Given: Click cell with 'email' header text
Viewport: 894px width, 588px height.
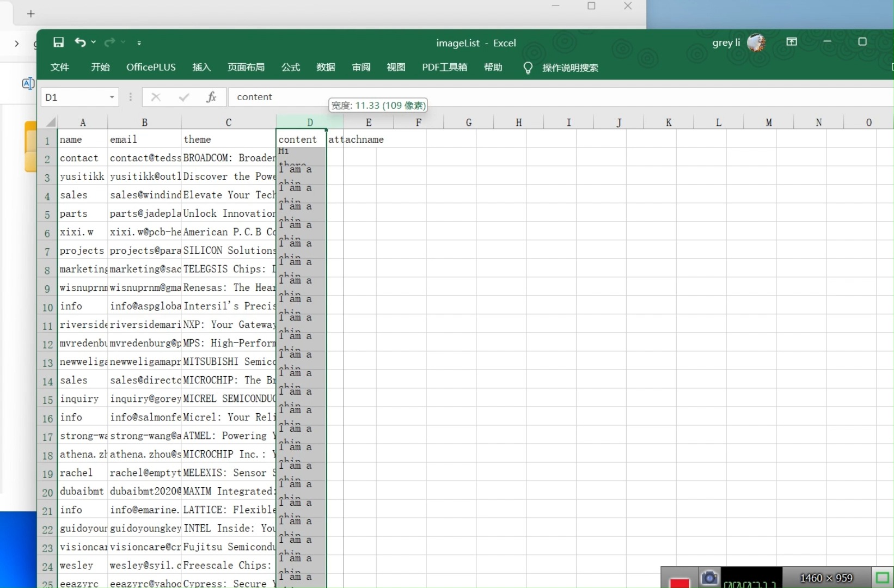Looking at the screenshot, I should (144, 139).
